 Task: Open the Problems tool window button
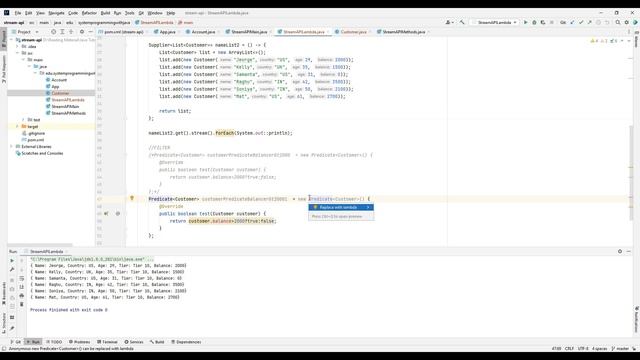coord(79,342)
